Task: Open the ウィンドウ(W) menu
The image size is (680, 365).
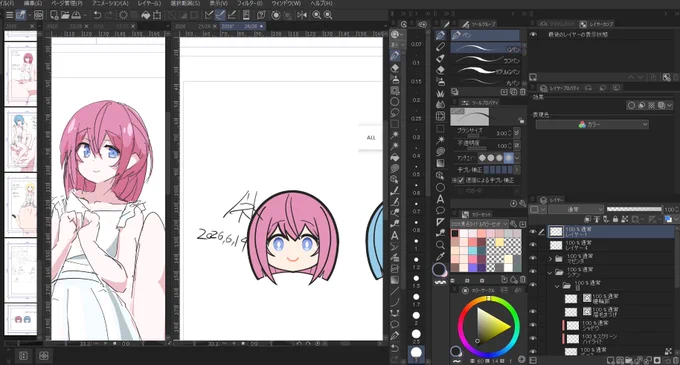Action: point(286,3)
